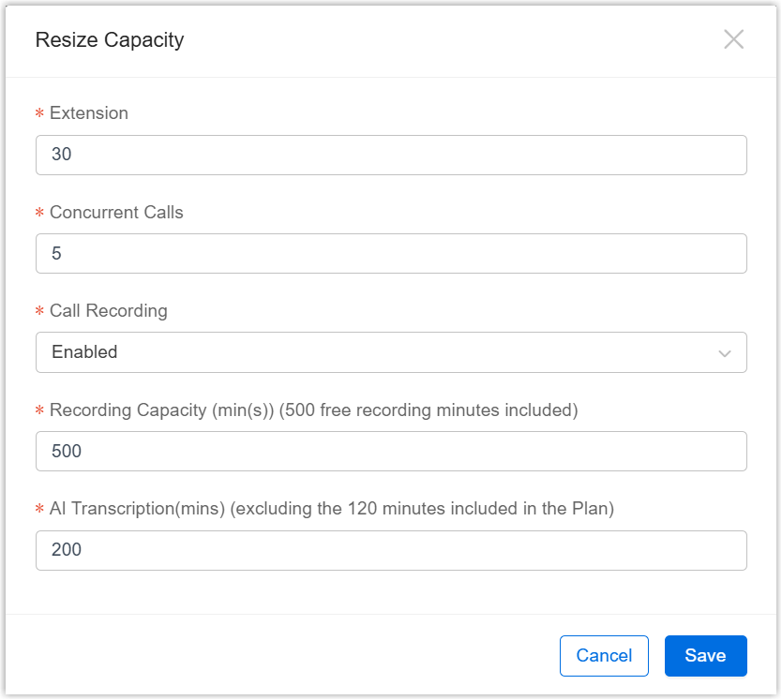This screenshot has width=782, height=700.
Task: Click the Recording Capacity label text
Action: point(313,410)
